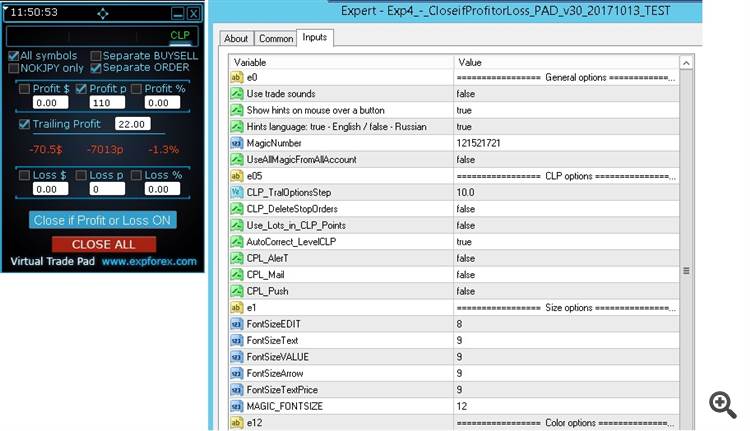This screenshot has height=431, width=750.
Task: Click the CLP_TralOptionsStep value 10.0
Action: (465, 192)
